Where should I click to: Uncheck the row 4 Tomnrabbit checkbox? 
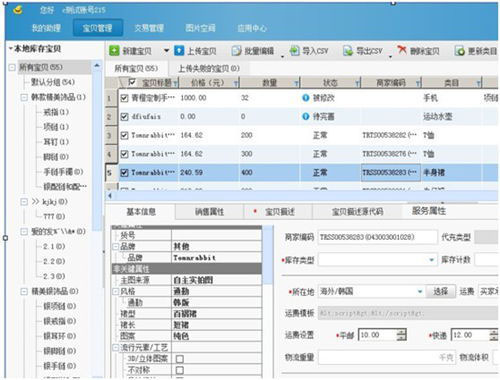pos(124,154)
